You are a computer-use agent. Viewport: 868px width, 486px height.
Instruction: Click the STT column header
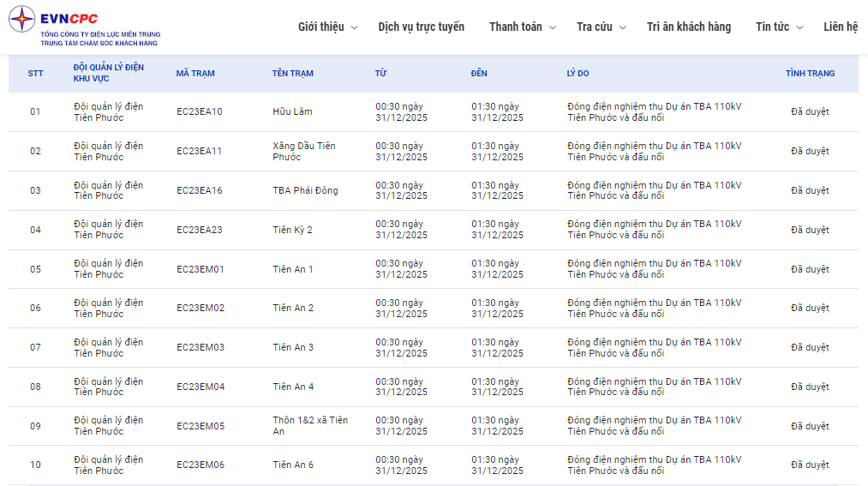35,74
